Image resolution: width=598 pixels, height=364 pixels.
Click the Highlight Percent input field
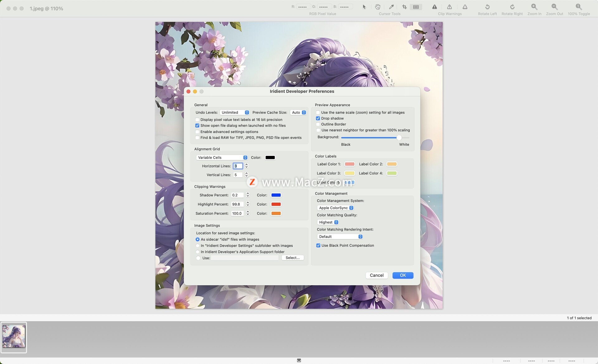pyautogui.click(x=238, y=204)
